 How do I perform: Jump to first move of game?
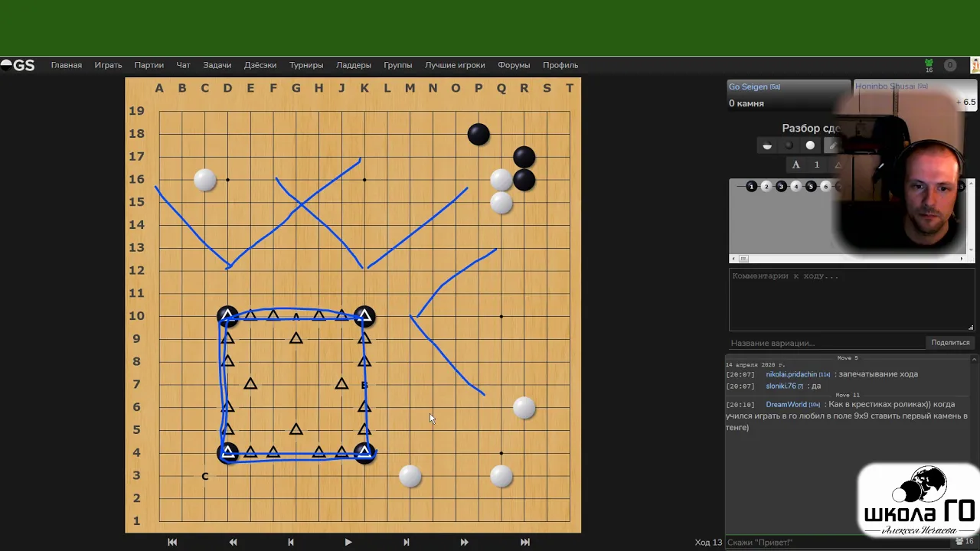[x=172, y=542]
